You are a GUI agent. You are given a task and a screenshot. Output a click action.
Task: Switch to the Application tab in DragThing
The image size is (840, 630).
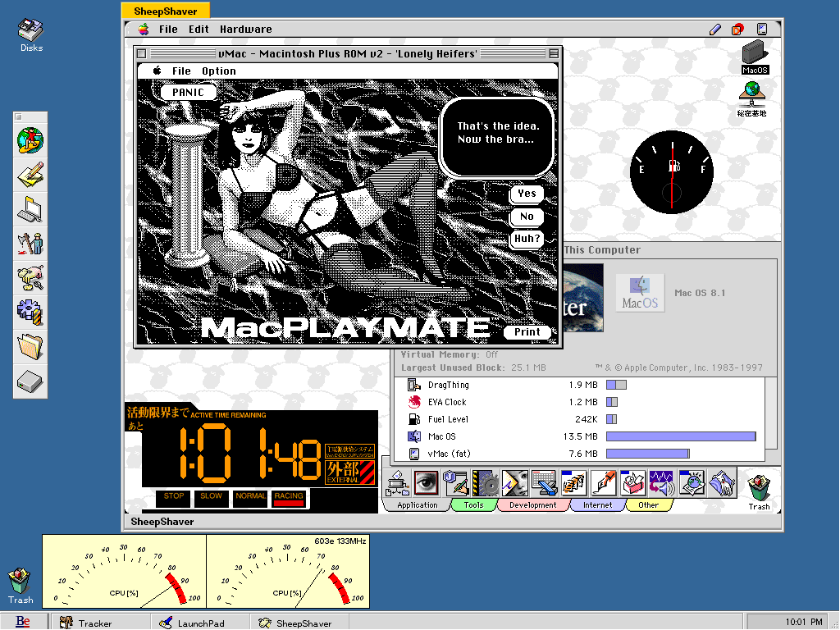pos(418,505)
